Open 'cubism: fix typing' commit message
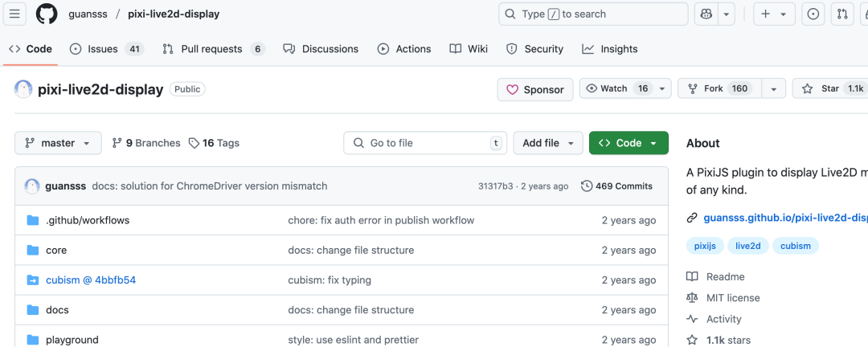868x347 pixels. click(330, 280)
